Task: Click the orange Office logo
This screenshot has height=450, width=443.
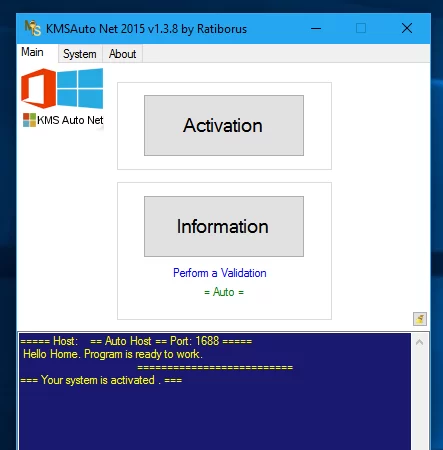Action: [38, 88]
